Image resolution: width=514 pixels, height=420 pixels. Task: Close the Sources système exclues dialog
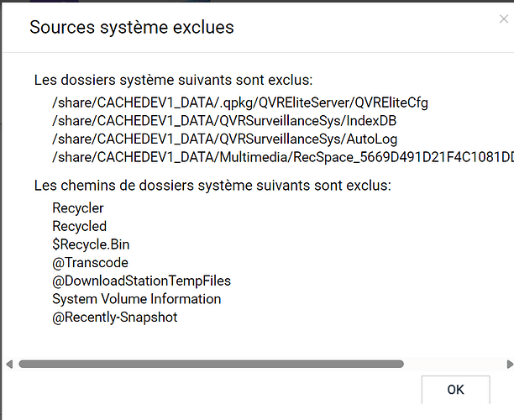point(503,19)
